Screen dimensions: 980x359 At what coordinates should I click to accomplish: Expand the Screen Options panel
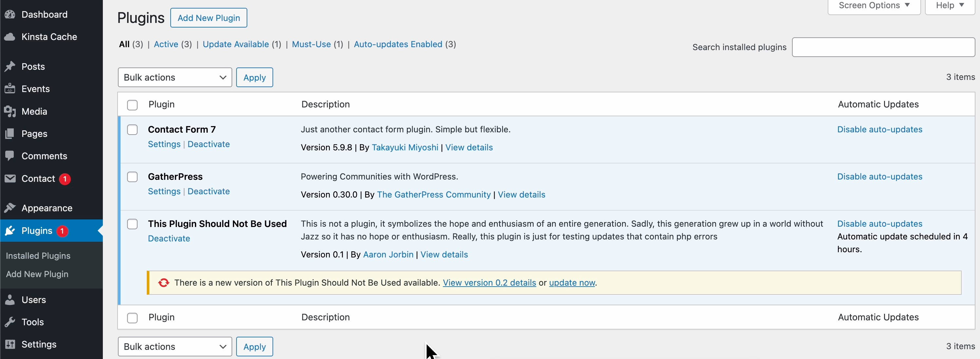click(x=874, y=5)
